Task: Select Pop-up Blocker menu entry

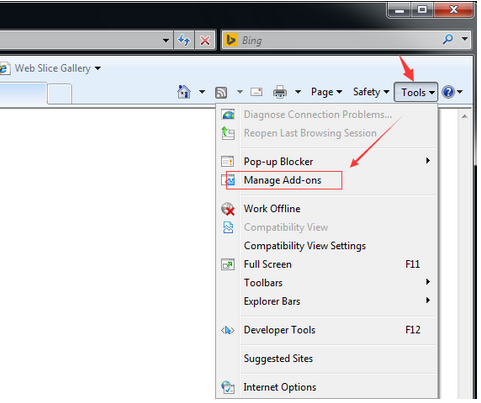Action: 327,162
